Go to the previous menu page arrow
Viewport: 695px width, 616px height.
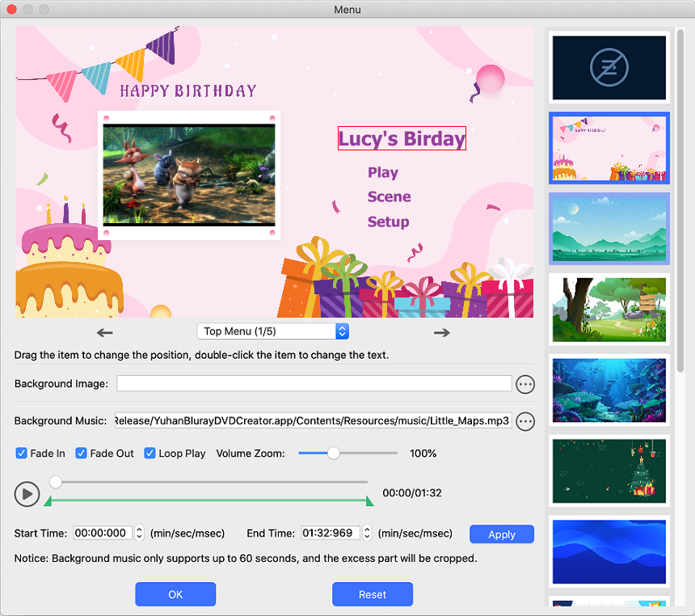click(x=104, y=332)
